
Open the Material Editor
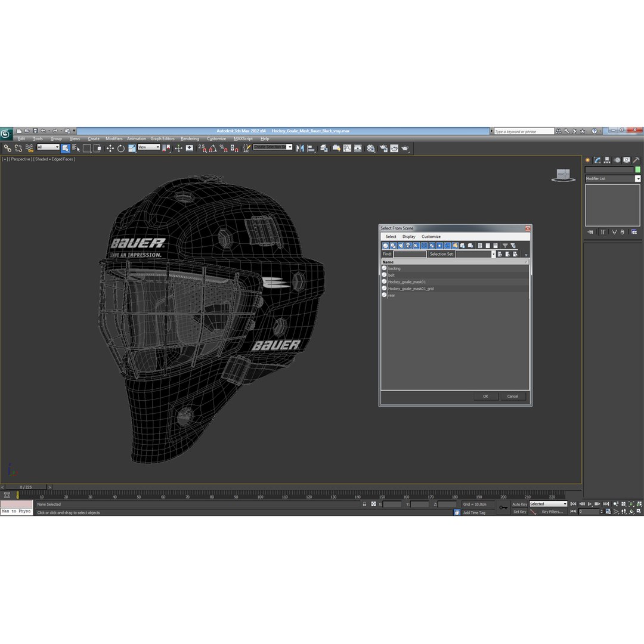click(371, 148)
